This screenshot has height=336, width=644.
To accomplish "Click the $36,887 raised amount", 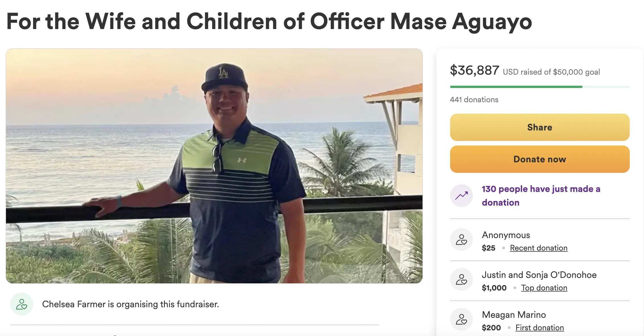I will point(474,70).
